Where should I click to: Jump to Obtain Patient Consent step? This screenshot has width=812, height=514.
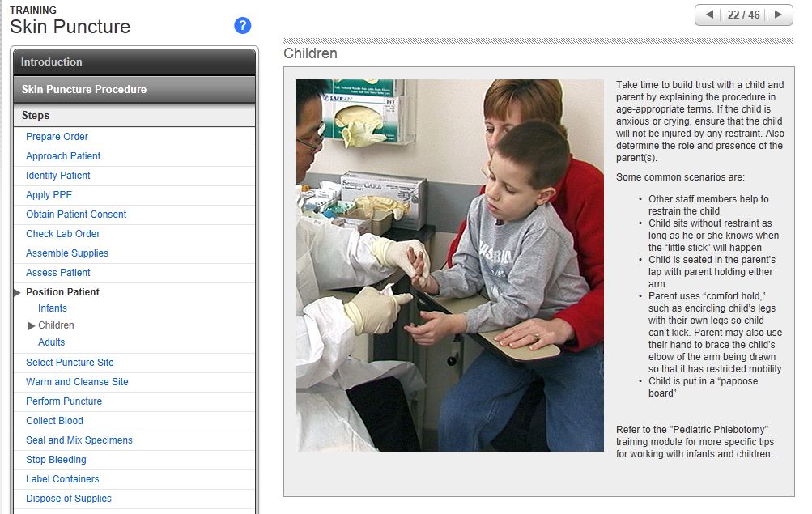coord(76,215)
